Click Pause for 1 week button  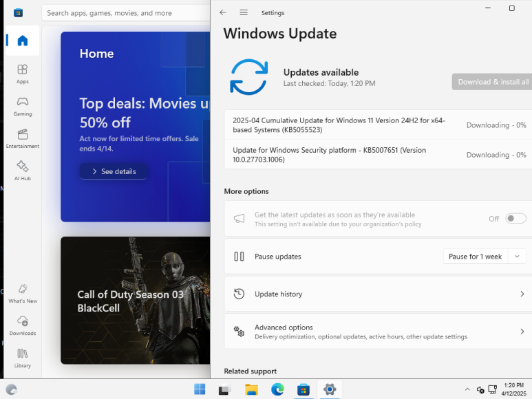click(475, 257)
